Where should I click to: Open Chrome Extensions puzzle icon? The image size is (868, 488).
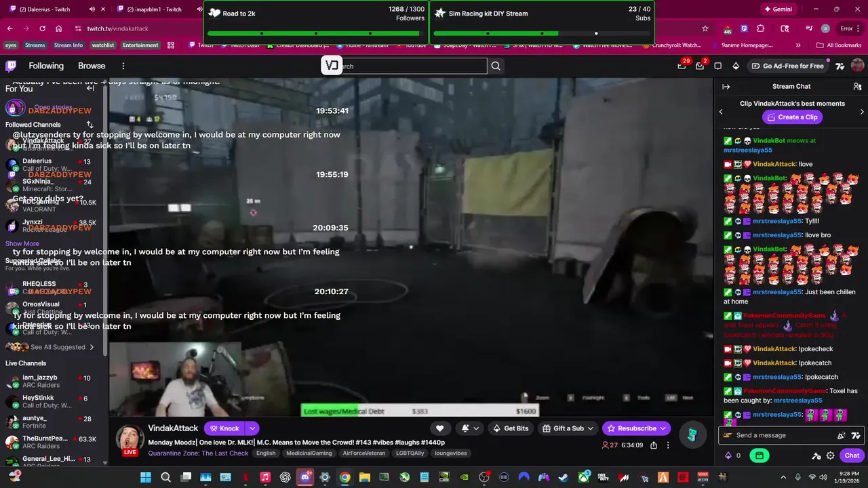pyautogui.click(x=761, y=28)
